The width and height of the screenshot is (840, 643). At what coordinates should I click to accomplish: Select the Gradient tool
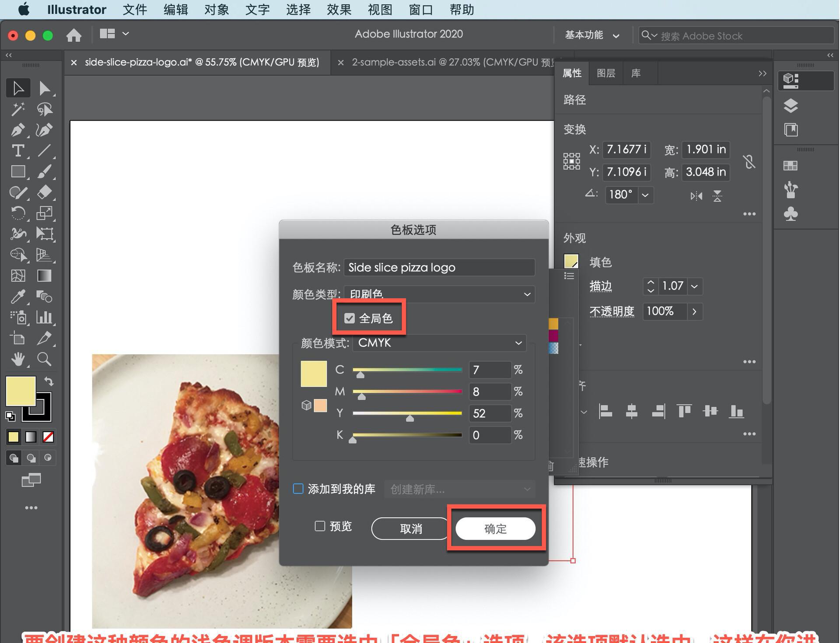point(44,276)
